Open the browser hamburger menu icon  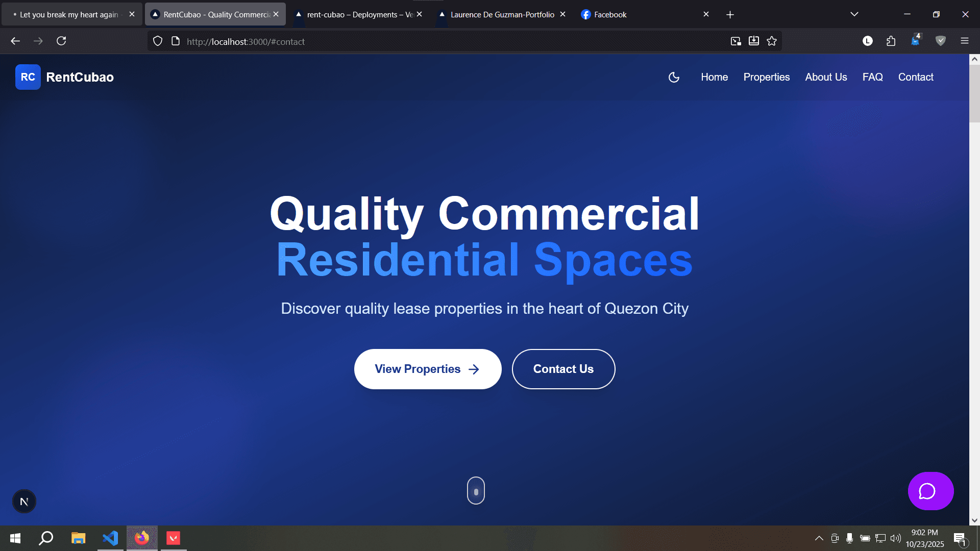(x=965, y=41)
